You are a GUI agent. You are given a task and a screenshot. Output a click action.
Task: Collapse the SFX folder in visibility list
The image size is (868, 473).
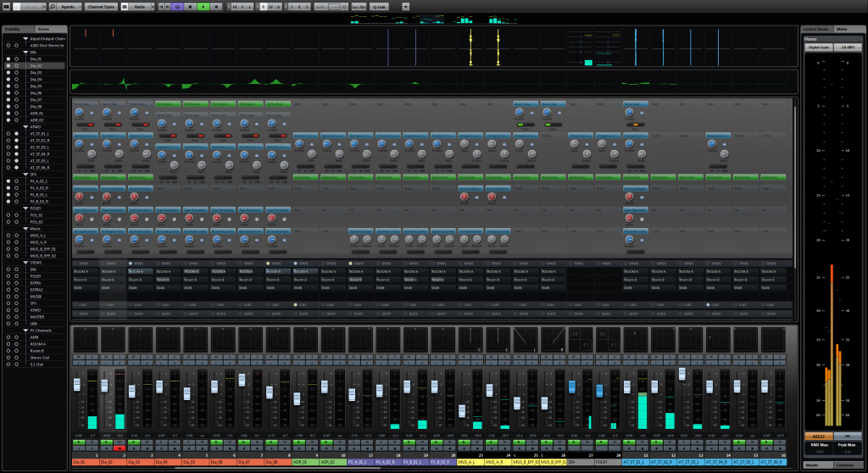point(25,174)
